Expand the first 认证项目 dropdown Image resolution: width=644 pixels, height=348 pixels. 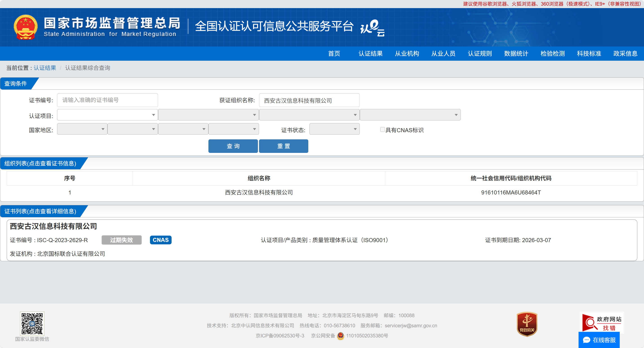coord(107,115)
